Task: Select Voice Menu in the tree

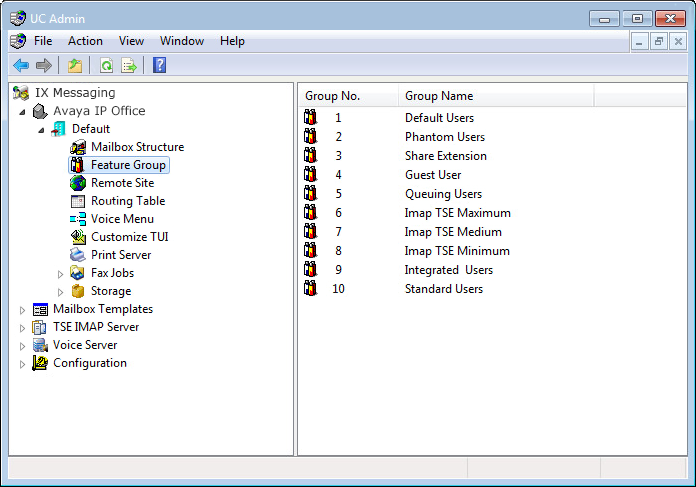Action: pyautogui.click(x=123, y=219)
